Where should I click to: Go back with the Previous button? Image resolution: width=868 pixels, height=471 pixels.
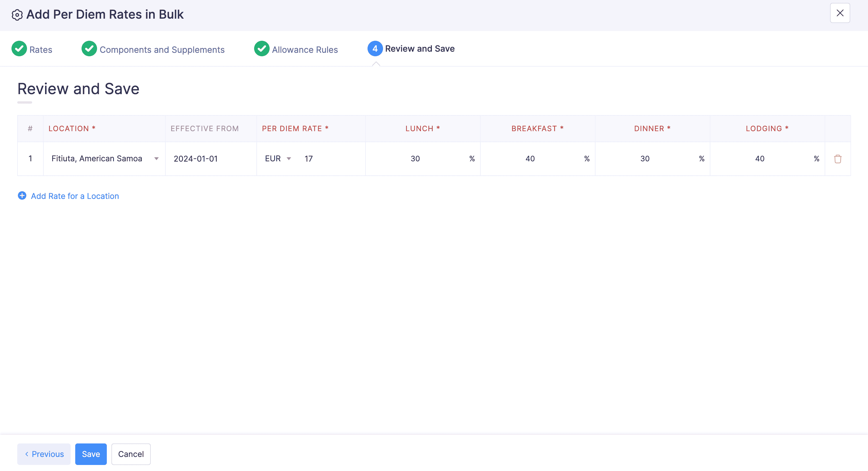(44, 454)
